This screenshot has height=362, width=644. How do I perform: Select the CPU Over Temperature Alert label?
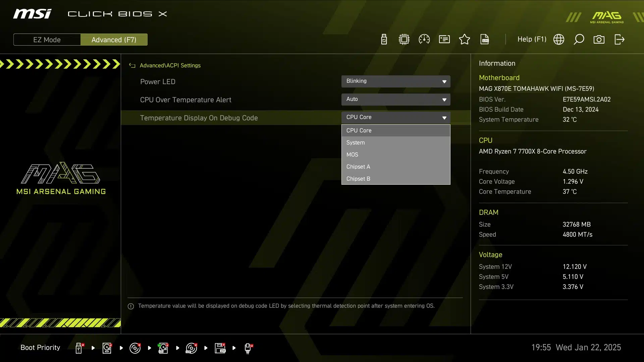[185, 100]
